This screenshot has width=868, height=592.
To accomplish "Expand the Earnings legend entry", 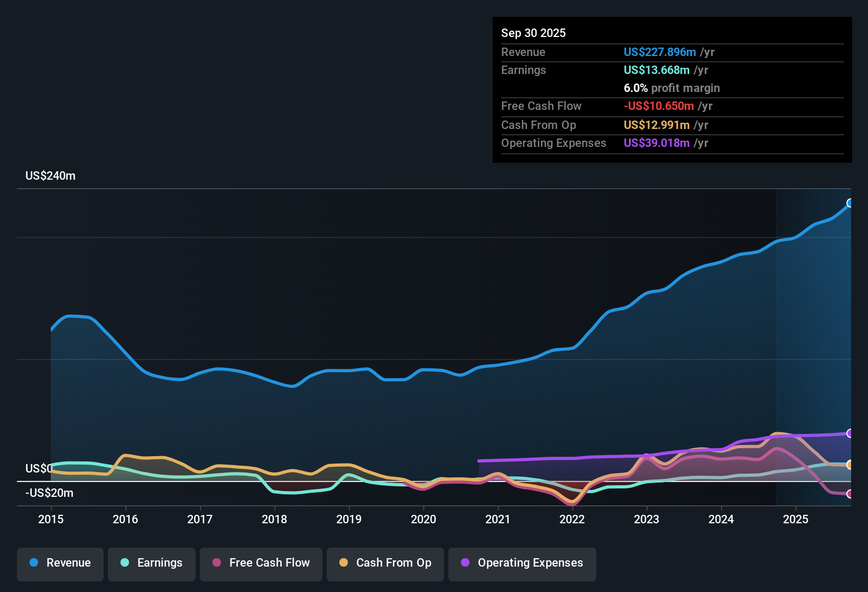I will click(x=152, y=563).
